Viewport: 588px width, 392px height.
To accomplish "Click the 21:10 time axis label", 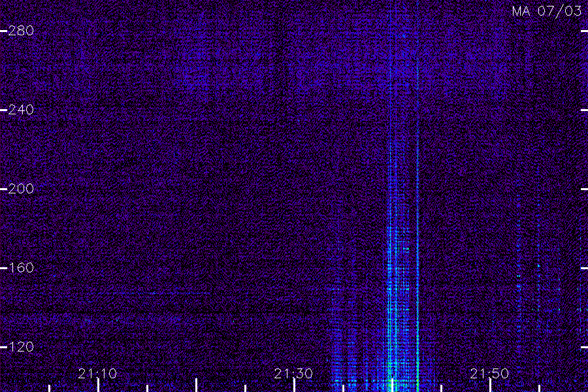I will [x=97, y=374].
